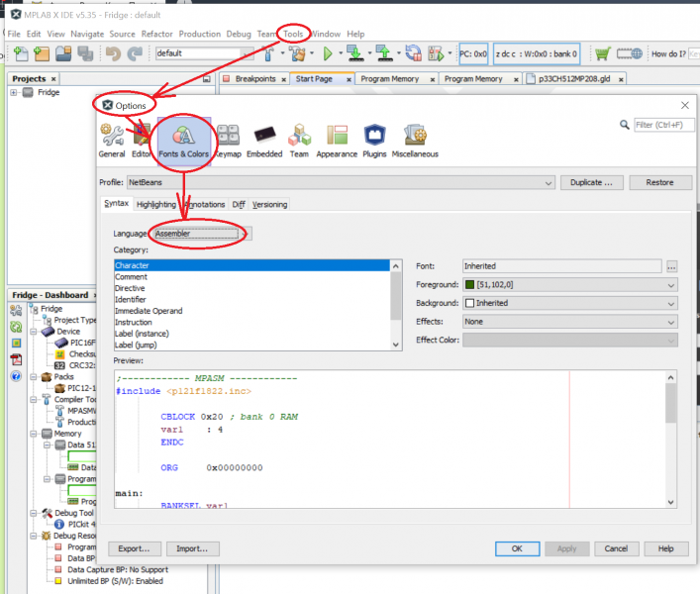This screenshot has width=700, height=594.
Task: Click the Preview pane scroll down arrow
Action: point(670,502)
